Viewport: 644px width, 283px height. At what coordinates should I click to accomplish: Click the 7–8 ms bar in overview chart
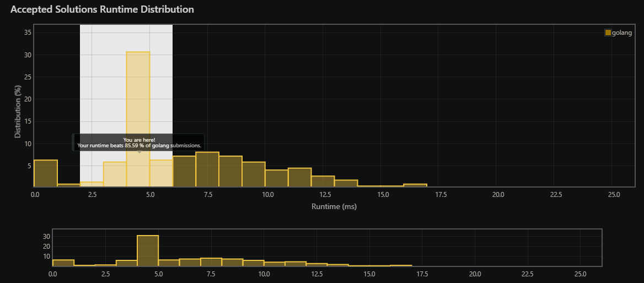[x=211, y=262]
